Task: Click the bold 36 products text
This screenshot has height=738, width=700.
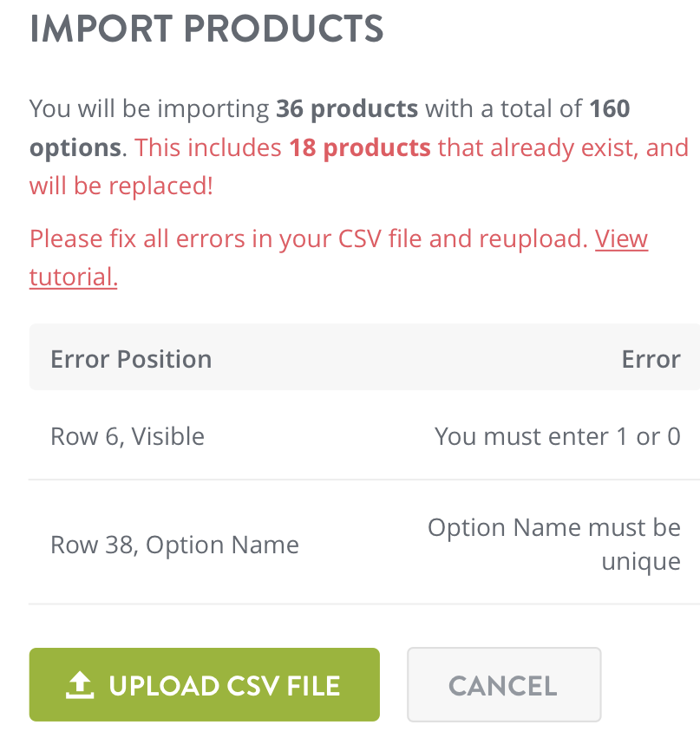Action: (x=346, y=108)
